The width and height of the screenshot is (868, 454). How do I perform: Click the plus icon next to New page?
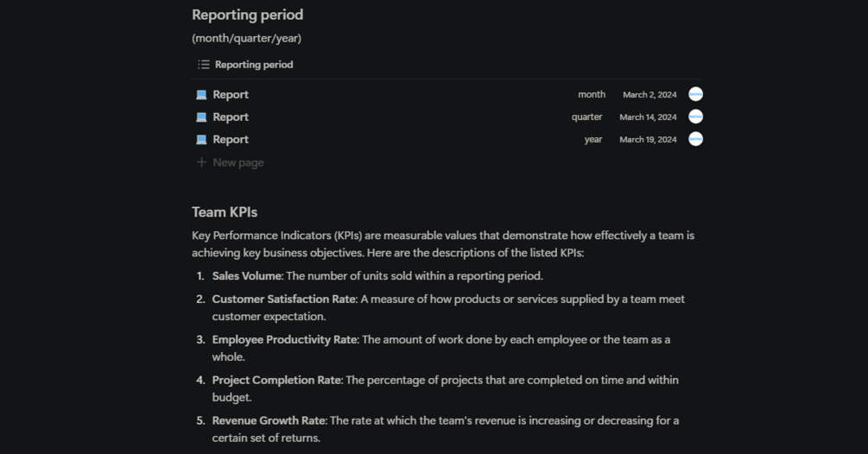tap(201, 162)
